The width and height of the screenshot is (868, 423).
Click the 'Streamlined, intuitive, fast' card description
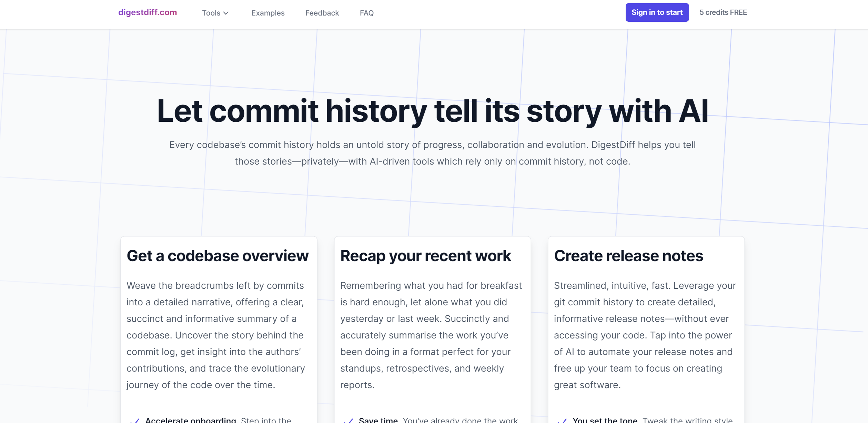(x=645, y=335)
